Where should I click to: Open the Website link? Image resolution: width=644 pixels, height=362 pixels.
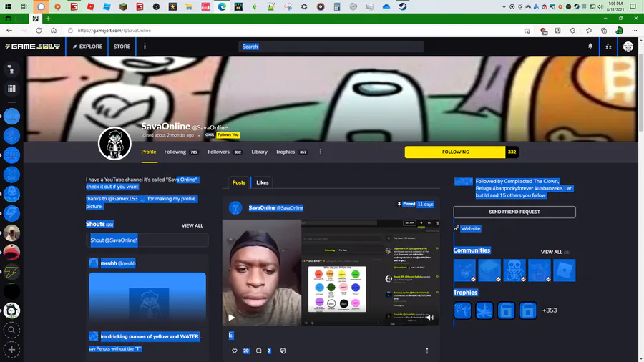tap(470, 229)
